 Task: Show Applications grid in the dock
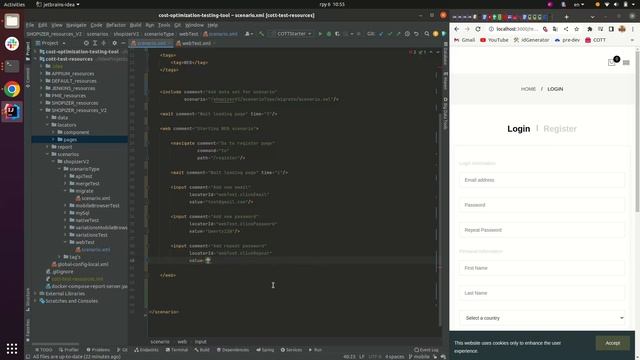12,348
